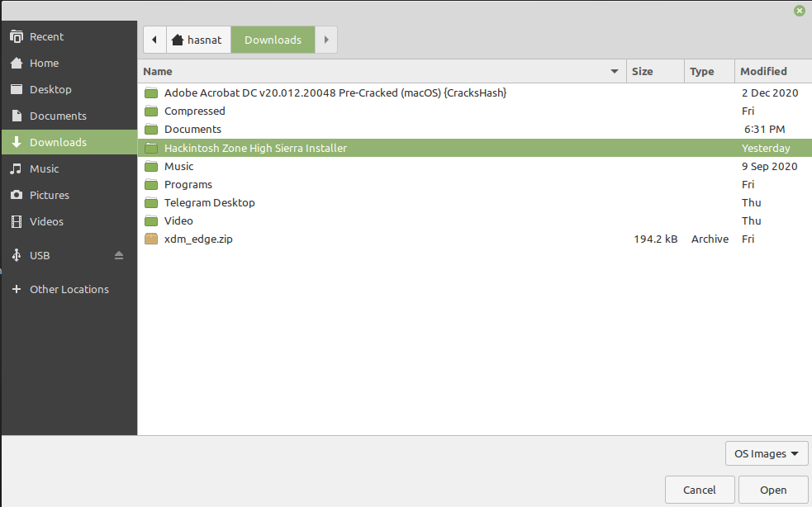This screenshot has height=507, width=812.
Task: Open Videos sidebar location
Action: (x=69, y=221)
